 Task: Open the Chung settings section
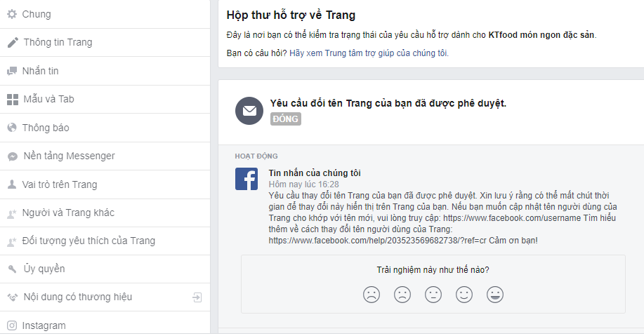click(x=105, y=14)
